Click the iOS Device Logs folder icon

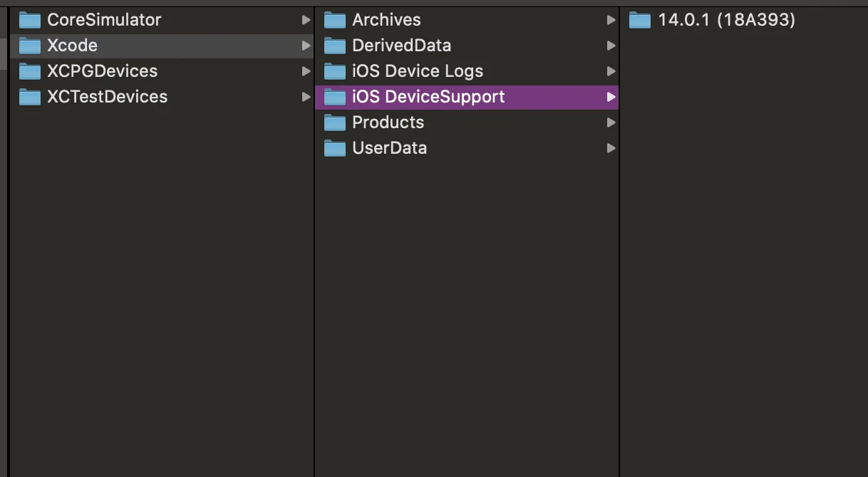click(x=334, y=71)
